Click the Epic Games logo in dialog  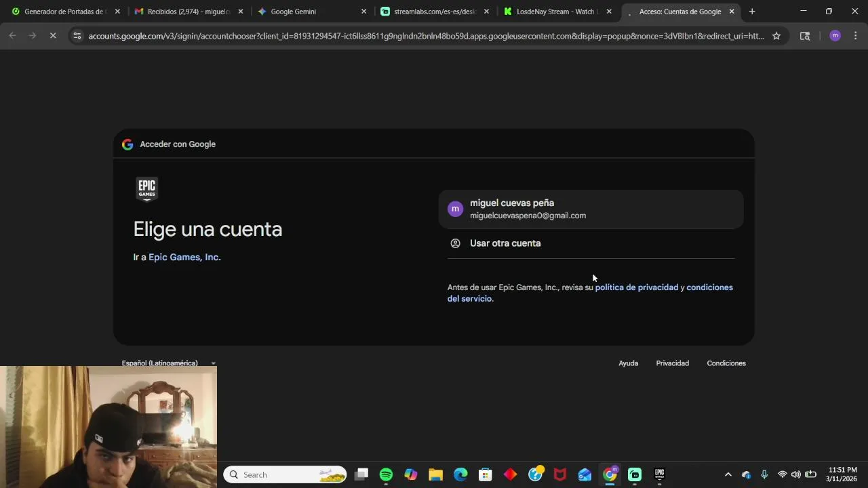pyautogui.click(x=147, y=189)
